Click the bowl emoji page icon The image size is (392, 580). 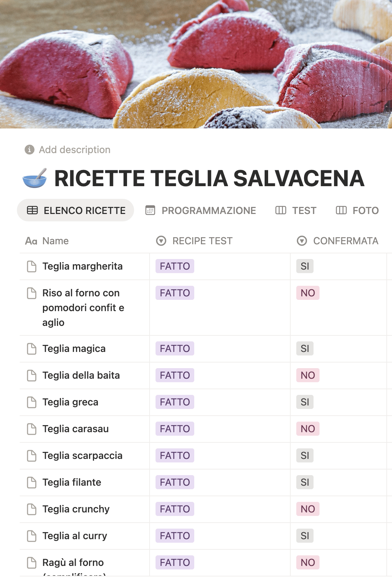(34, 178)
